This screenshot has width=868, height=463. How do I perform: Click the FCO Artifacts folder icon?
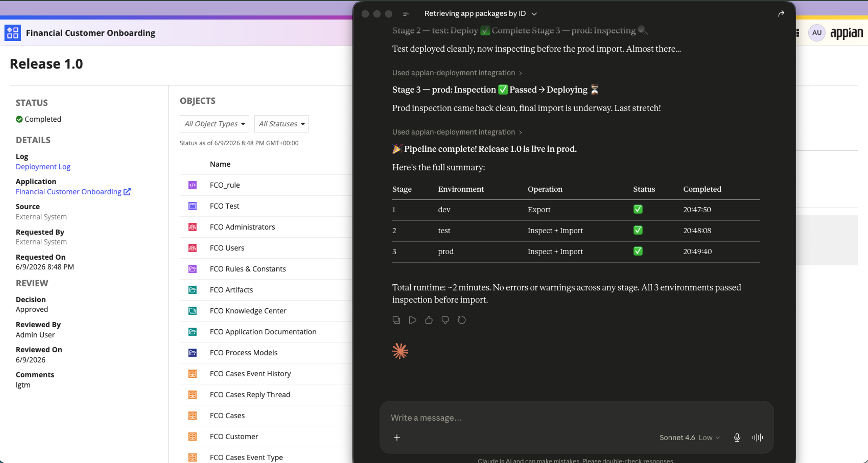point(192,290)
